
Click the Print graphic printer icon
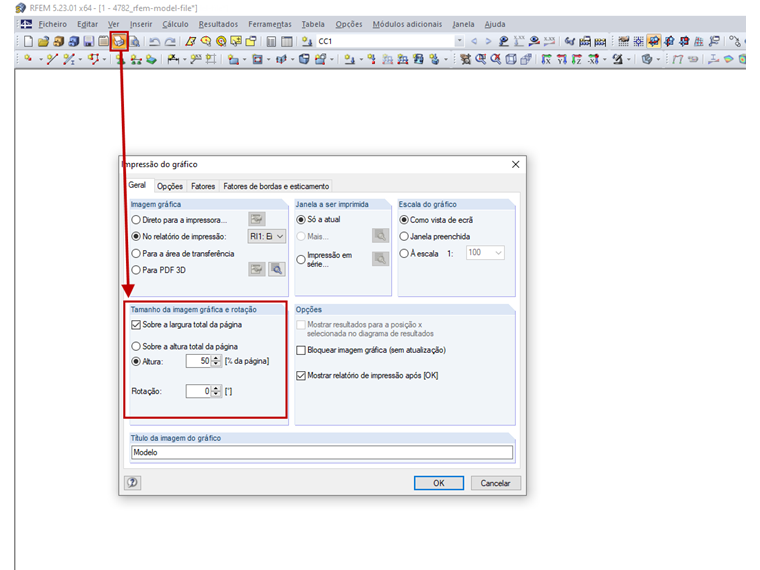pos(119,41)
